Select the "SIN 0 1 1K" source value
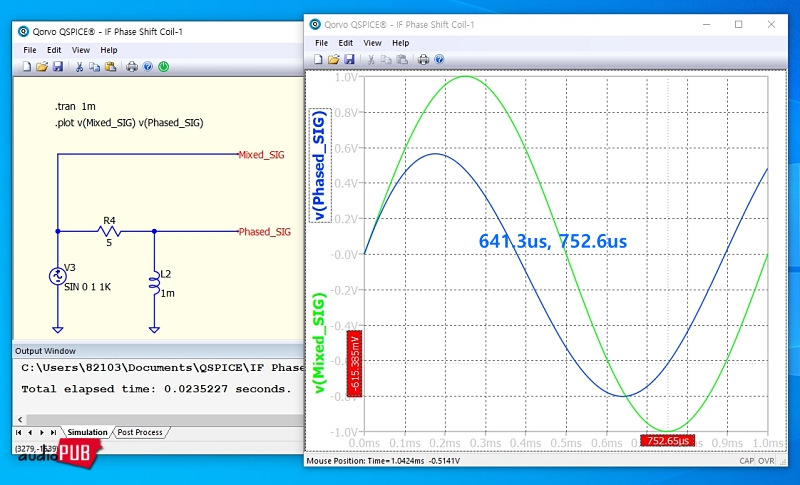The height and width of the screenshot is (485, 800). coord(88,287)
